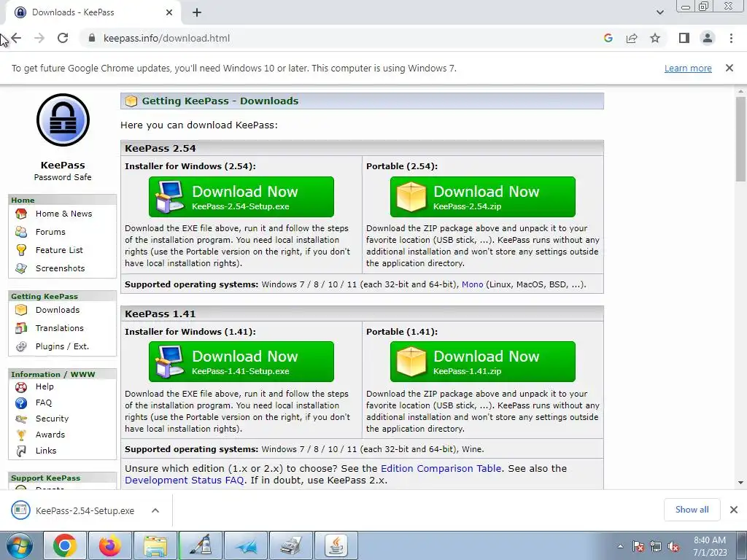Click the Security keys icon
Screen dimensions: 747x560
click(x=21, y=419)
